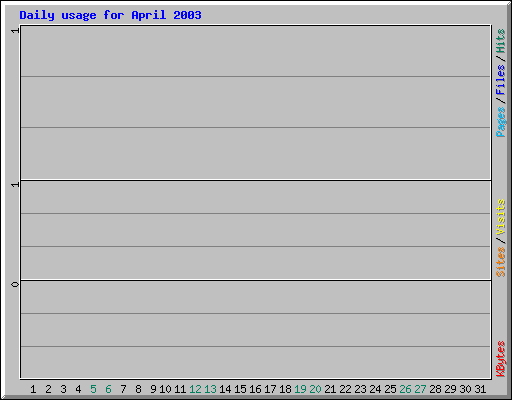Click day 1 on the x-axis

click(x=33, y=389)
